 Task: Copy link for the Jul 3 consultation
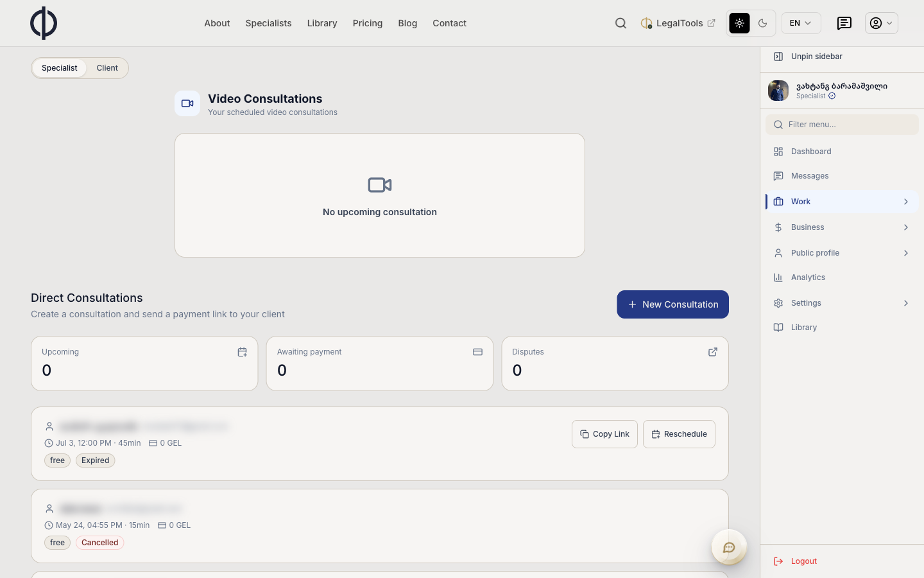(x=604, y=434)
